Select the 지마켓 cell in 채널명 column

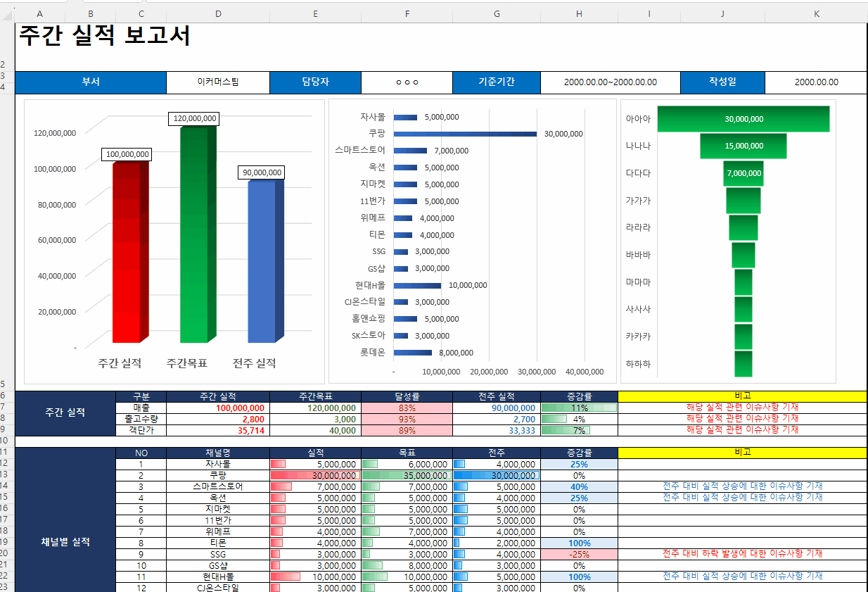click(218, 509)
